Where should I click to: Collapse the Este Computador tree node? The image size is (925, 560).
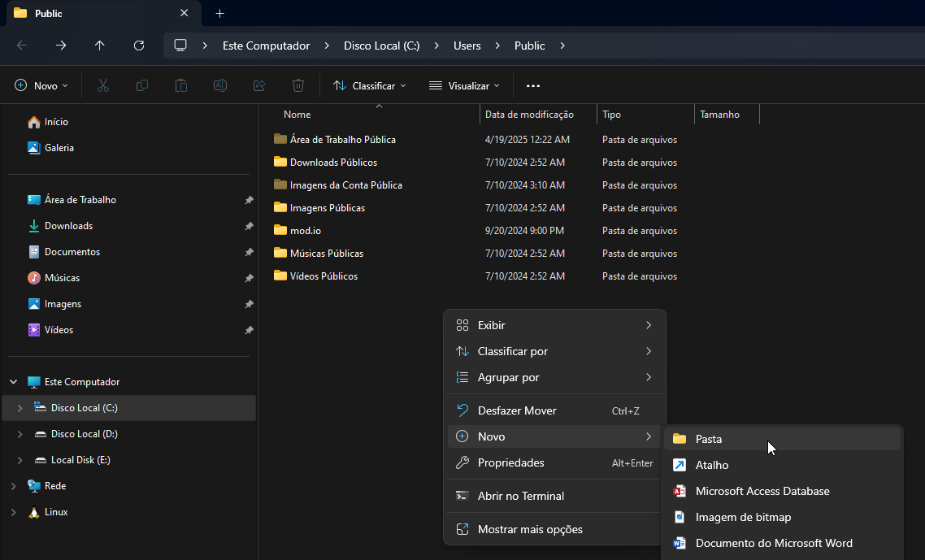(x=13, y=382)
